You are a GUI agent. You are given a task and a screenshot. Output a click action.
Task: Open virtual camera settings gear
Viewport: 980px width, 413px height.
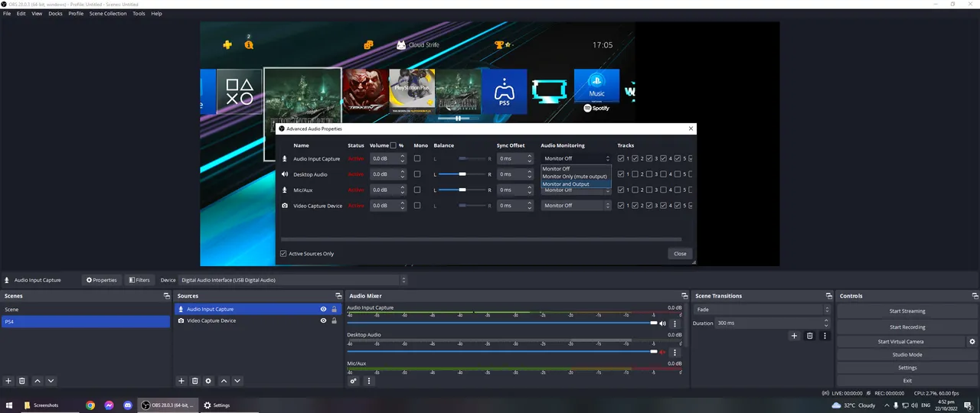(x=972, y=342)
